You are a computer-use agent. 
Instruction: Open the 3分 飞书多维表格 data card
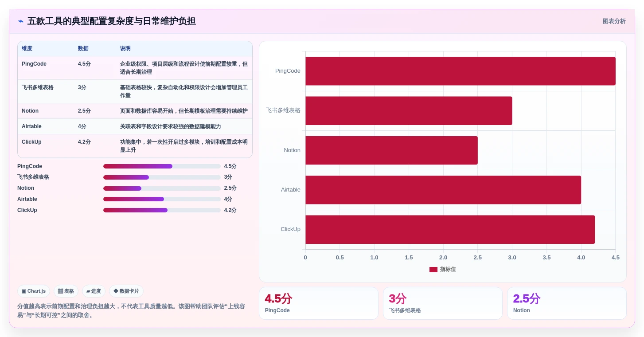[443, 303]
